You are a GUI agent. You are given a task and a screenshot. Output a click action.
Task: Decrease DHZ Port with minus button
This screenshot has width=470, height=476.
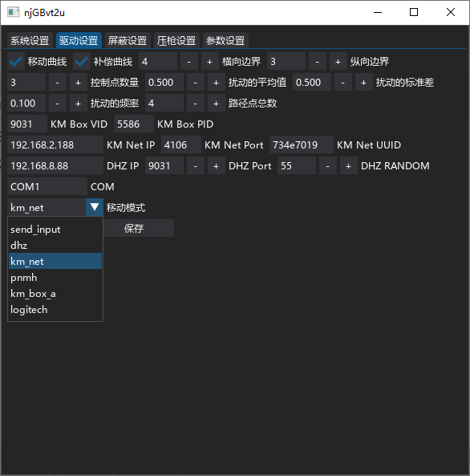196,165
